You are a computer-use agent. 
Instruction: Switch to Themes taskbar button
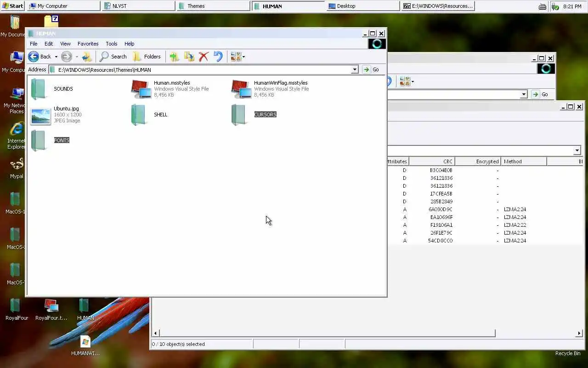[x=213, y=6]
